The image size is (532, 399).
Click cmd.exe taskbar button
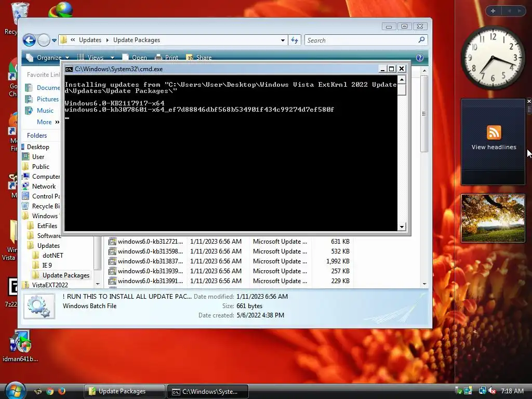click(x=208, y=391)
